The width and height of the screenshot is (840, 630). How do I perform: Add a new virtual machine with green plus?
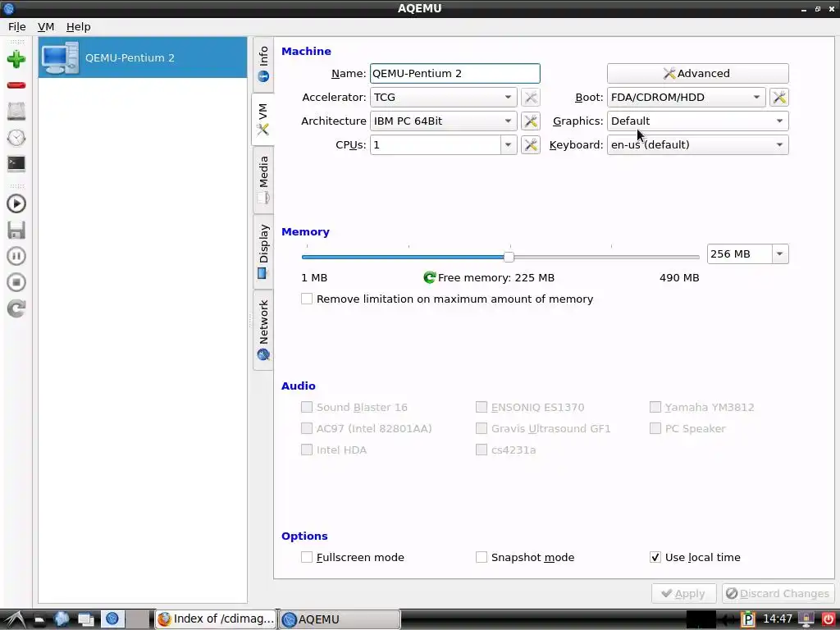16,59
